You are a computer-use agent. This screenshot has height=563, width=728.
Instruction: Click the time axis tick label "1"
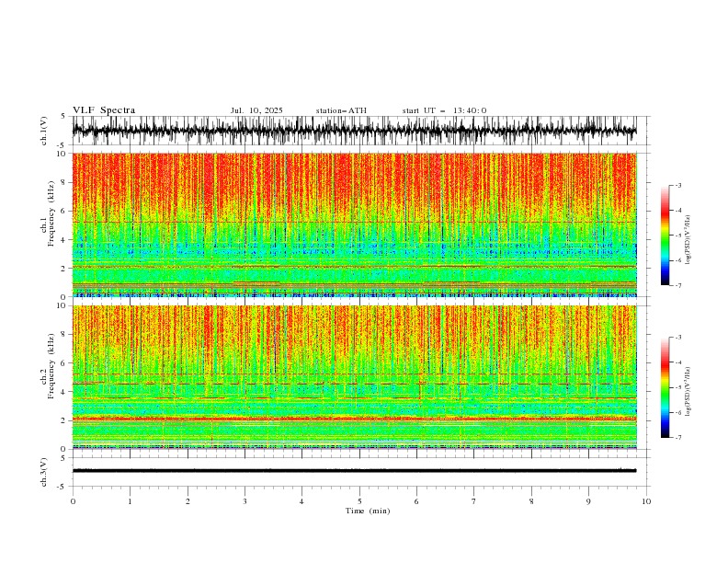130,501
